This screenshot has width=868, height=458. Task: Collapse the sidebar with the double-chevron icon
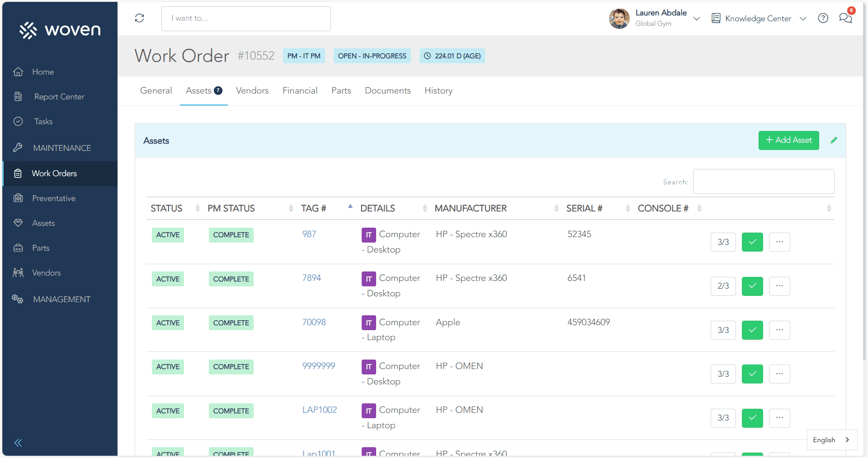point(18,443)
